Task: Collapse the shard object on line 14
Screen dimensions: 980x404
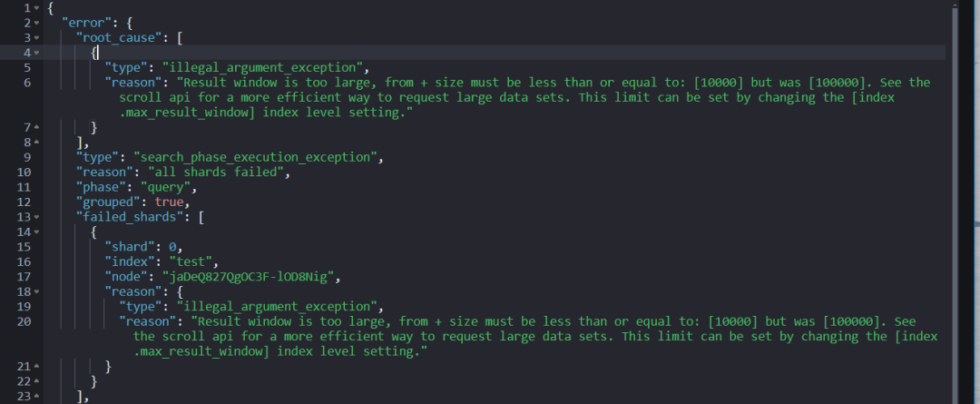Action: pos(35,232)
